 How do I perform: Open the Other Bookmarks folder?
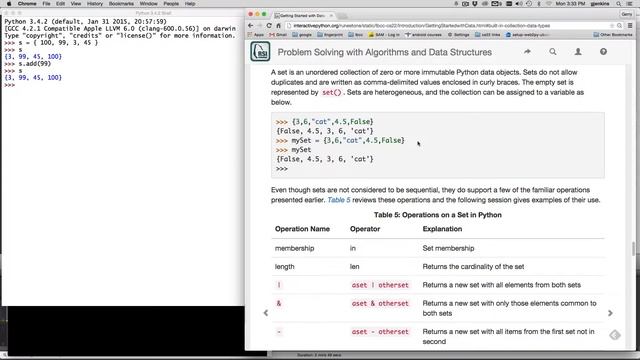pyautogui.click(x=613, y=35)
